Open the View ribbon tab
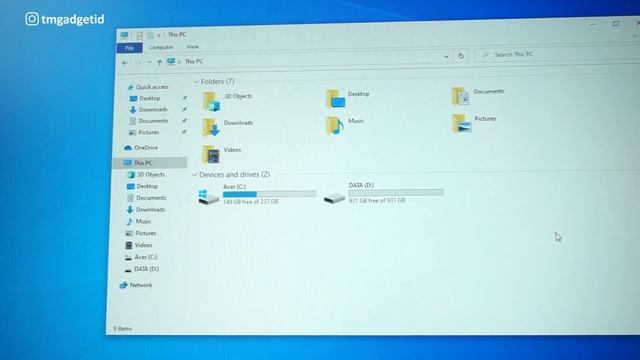640x360 pixels. pos(193,47)
